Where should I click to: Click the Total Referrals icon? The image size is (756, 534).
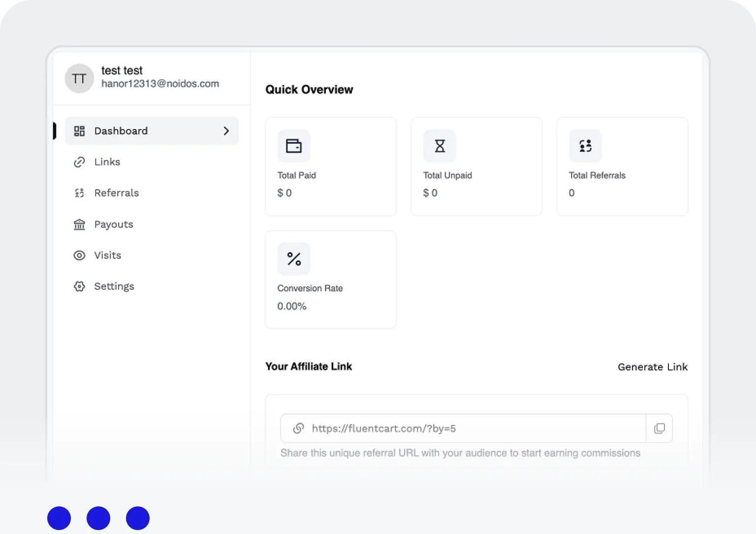585,146
